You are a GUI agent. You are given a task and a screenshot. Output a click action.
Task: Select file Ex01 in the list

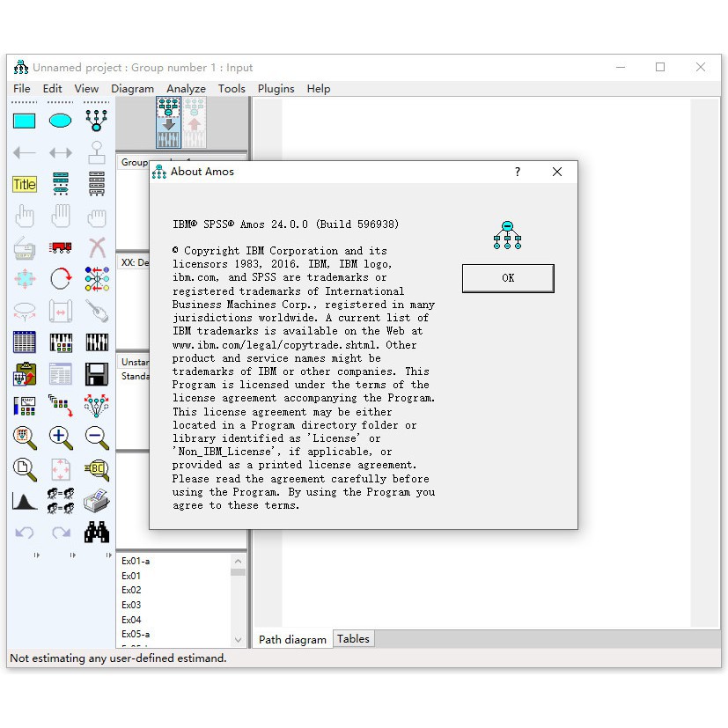[x=131, y=576]
